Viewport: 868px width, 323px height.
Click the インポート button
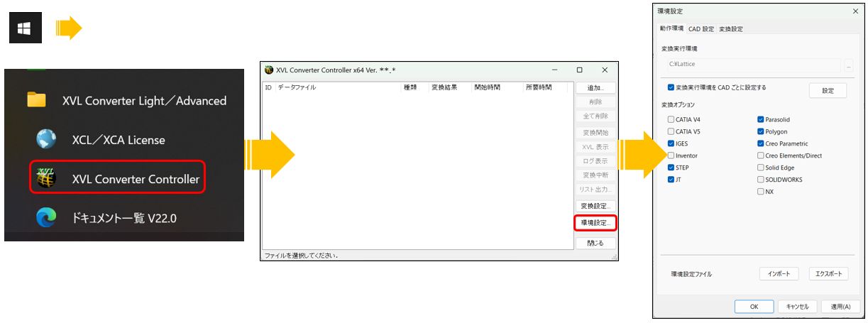coord(779,273)
